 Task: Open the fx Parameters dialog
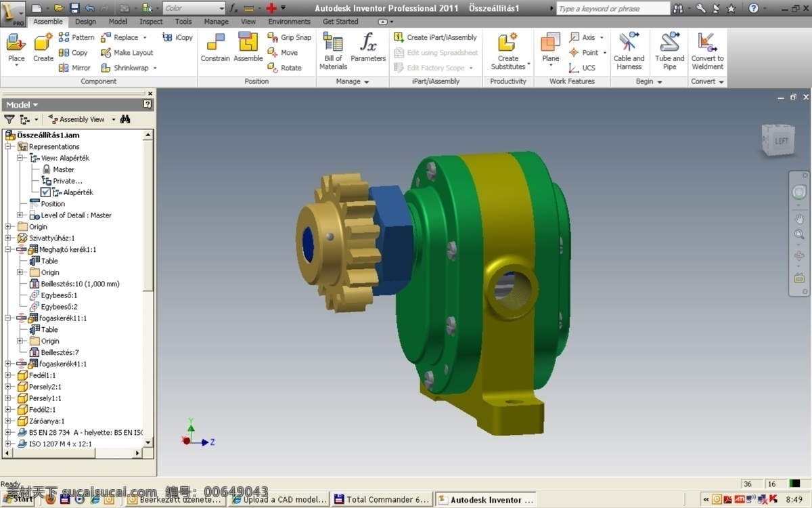368,47
